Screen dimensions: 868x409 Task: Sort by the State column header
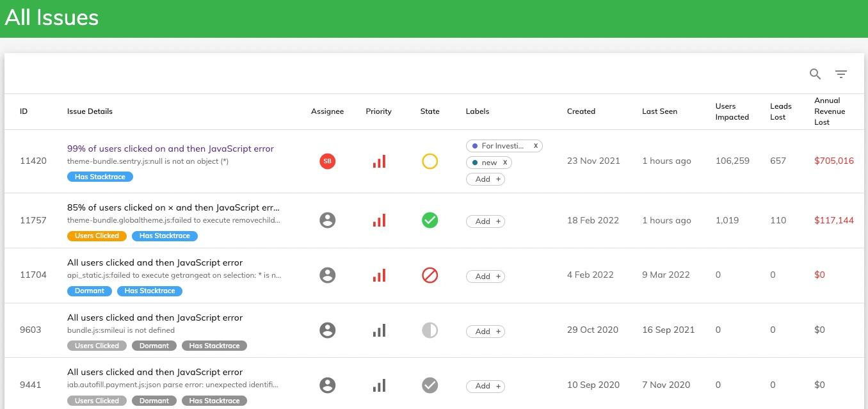tap(430, 111)
